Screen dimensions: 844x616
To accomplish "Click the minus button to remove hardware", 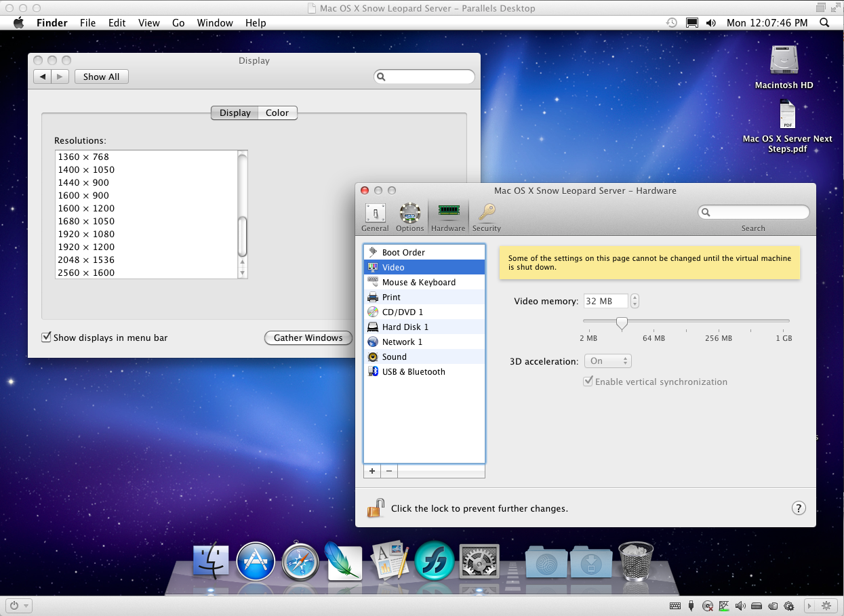I will click(x=389, y=471).
